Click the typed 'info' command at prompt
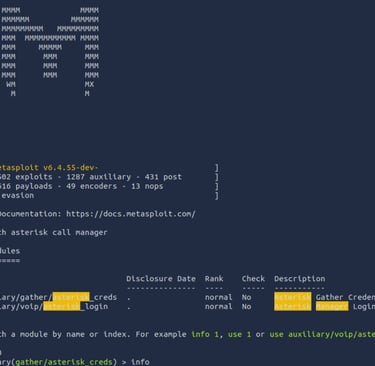The height and width of the screenshot is (366, 375). [140, 362]
